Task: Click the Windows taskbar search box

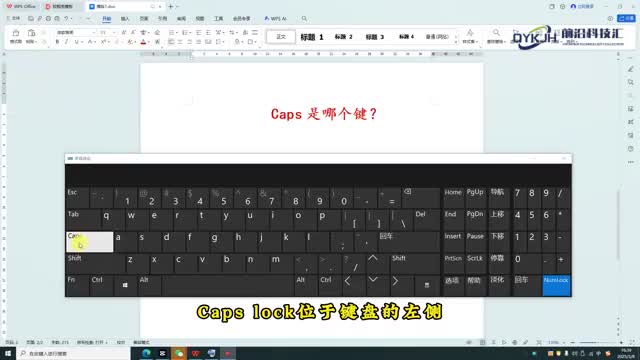Action: (73, 353)
